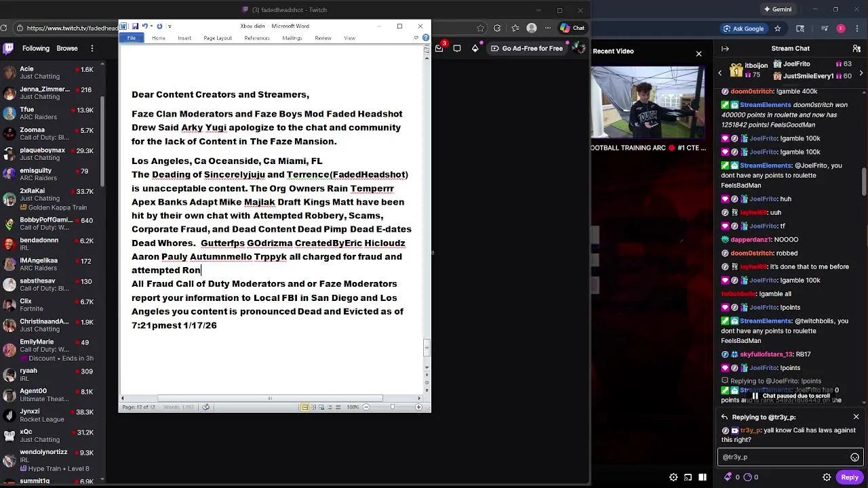Open Zoomaa channel in sidebar
The width and height of the screenshot is (868, 488).
pyautogui.click(x=51, y=134)
